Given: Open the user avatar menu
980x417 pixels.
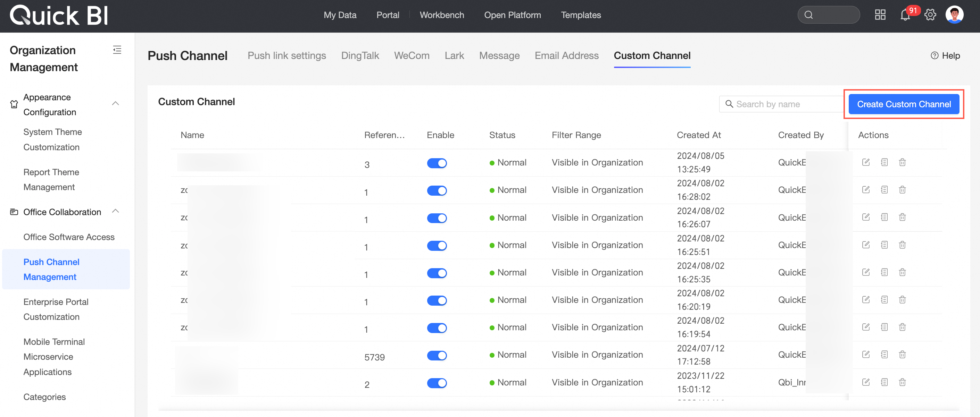Looking at the screenshot, I should (x=954, y=15).
